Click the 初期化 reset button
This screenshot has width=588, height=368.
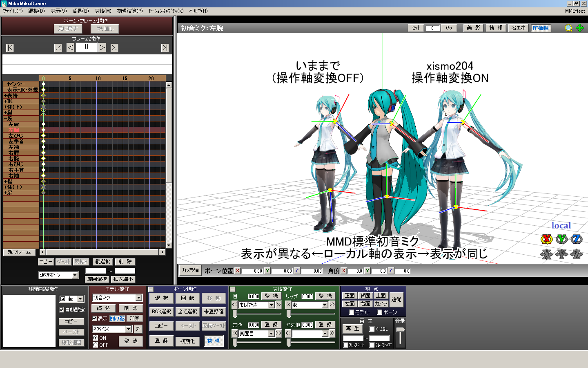187,341
